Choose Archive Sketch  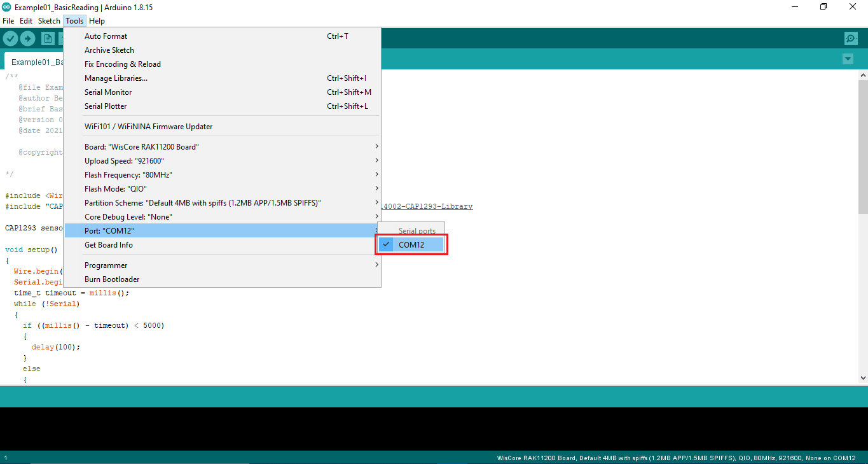click(222, 50)
